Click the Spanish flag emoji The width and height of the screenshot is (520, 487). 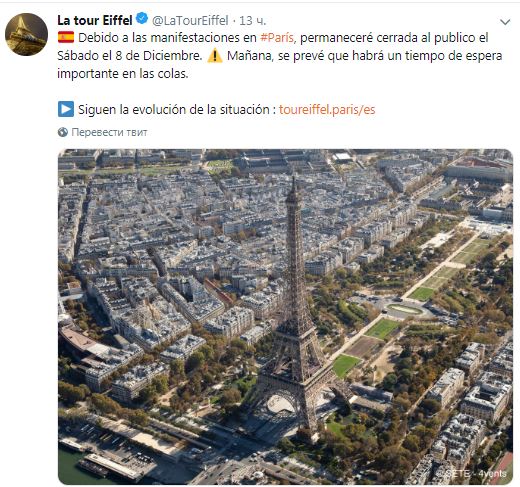pyautogui.click(x=66, y=37)
